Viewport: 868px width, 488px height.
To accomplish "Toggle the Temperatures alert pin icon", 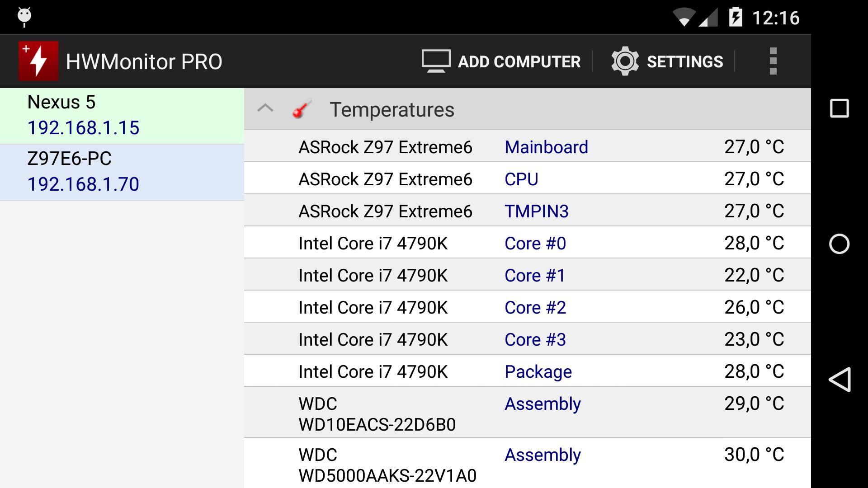I will [301, 109].
